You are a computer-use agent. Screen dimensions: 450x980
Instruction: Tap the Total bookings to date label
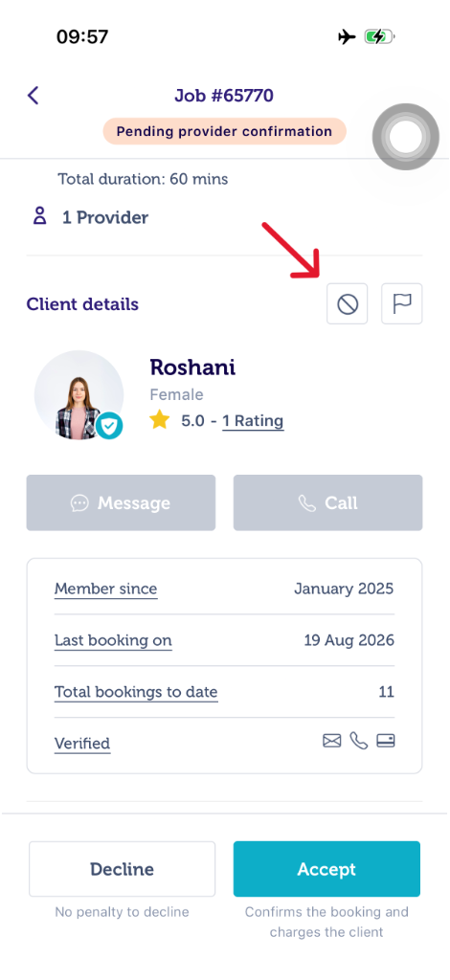click(136, 692)
